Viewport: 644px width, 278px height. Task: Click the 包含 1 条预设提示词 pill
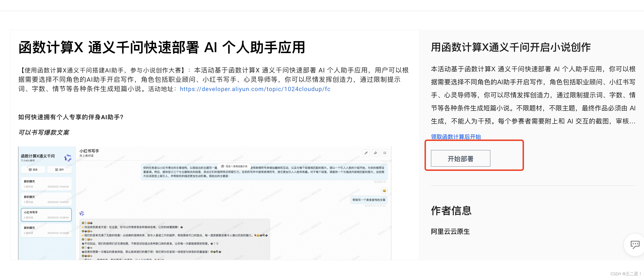click(x=234, y=166)
